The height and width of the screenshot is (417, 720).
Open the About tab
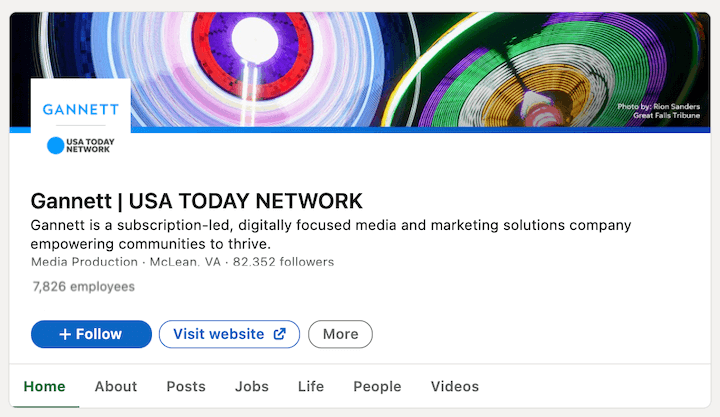click(116, 386)
